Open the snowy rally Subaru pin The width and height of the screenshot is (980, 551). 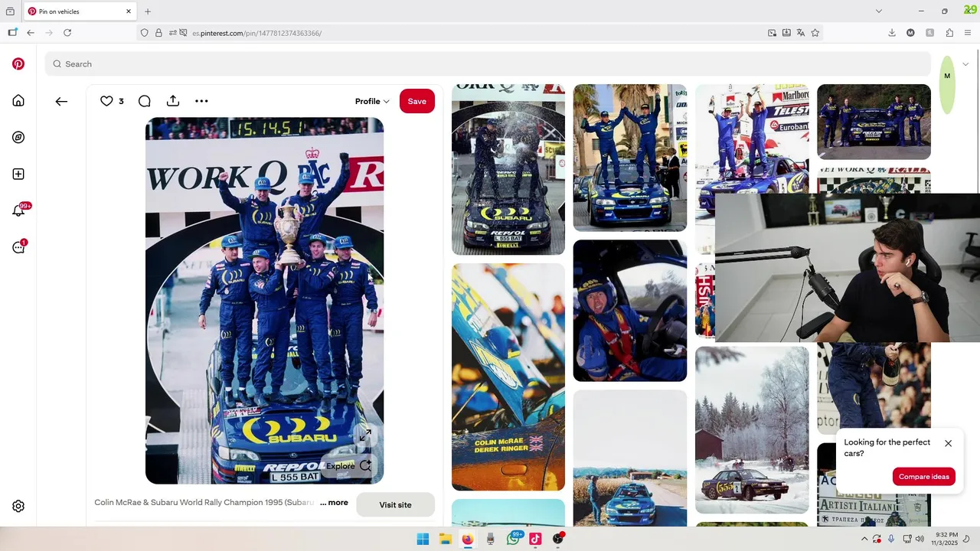coord(752,430)
